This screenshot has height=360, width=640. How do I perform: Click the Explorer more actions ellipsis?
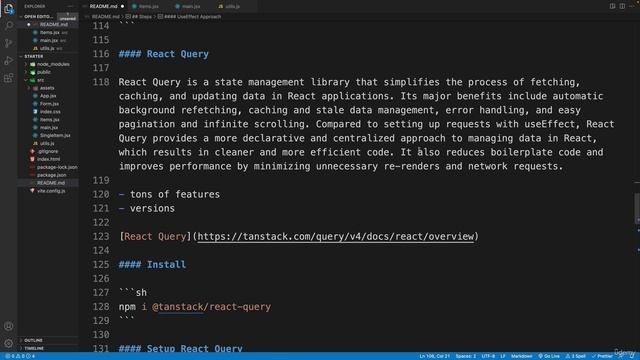[x=70, y=7]
